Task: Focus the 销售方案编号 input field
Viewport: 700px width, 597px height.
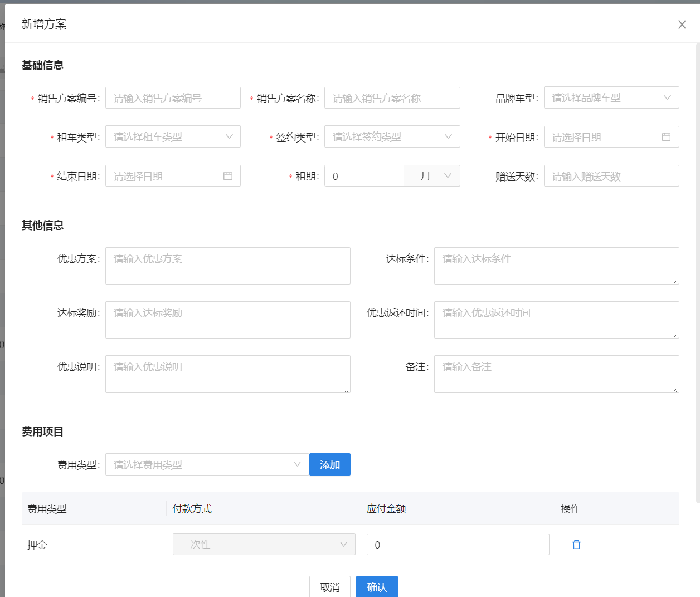Action: tap(173, 98)
